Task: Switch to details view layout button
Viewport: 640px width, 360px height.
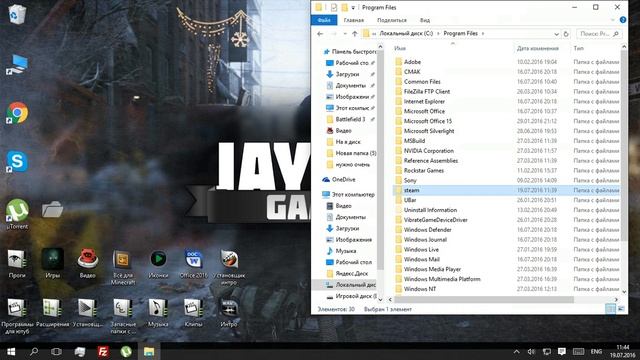Action: click(610, 309)
